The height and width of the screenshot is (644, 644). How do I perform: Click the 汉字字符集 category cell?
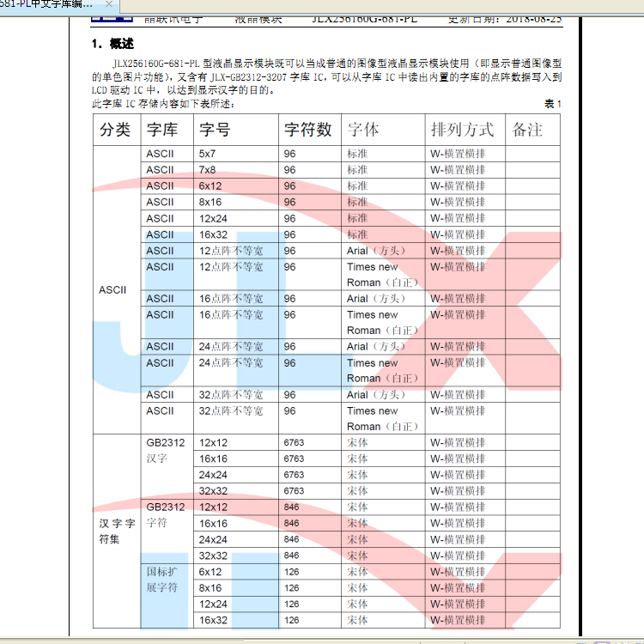[116, 531]
